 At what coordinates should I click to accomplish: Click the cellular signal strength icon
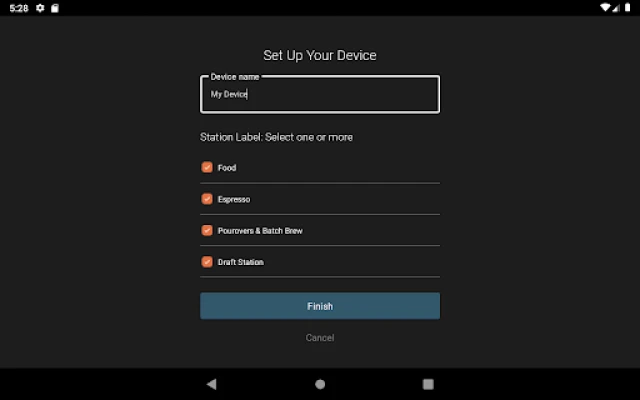(617, 8)
